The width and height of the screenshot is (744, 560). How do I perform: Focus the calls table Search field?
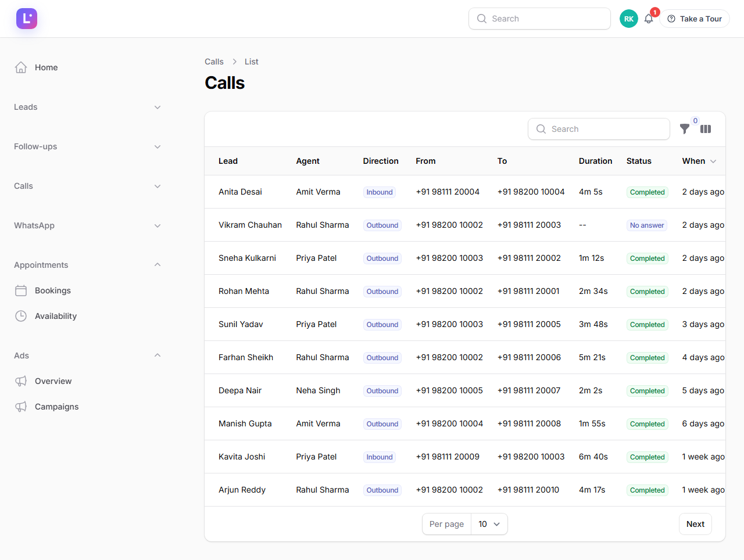(x=599, y=129)
